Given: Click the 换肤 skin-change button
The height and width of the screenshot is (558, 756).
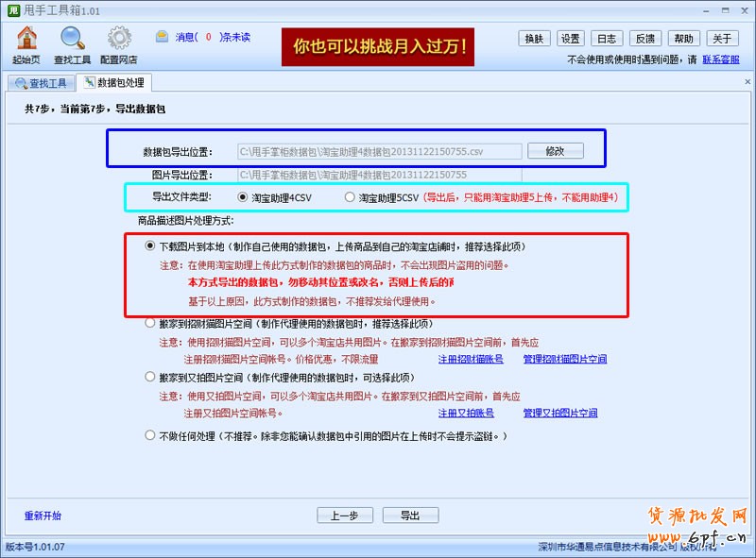Looking at the screenshot, I should (x=533, y=38).
